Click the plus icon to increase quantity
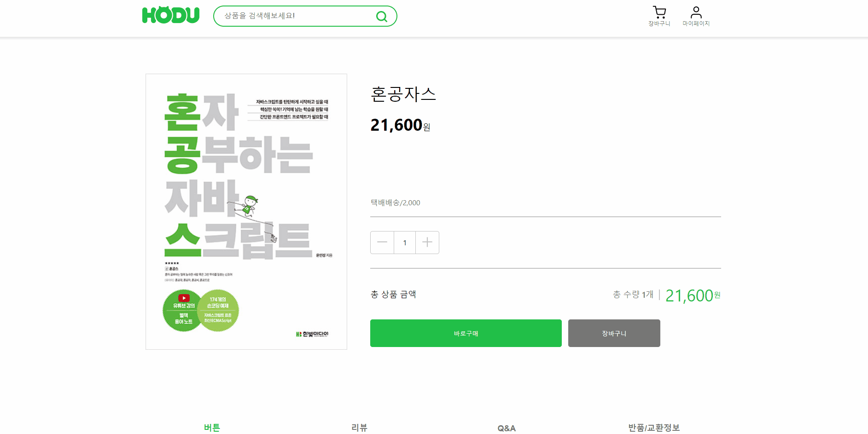Screen dimensions: 868x434 [x=427, y=242]
